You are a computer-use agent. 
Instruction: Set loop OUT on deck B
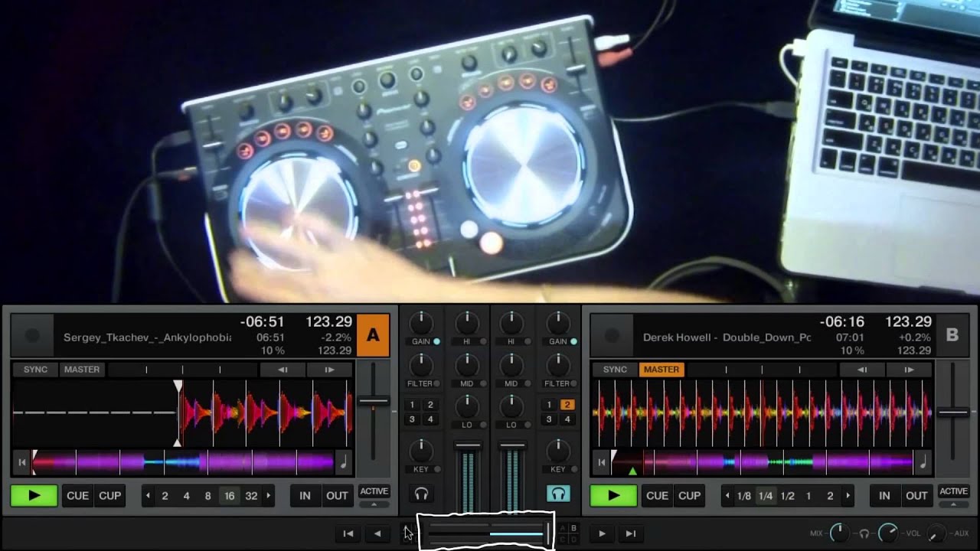tap(917, 496)
